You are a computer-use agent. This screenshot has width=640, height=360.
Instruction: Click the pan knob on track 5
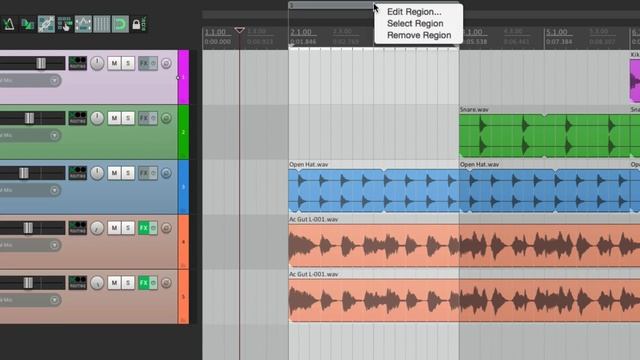(97, 282)
